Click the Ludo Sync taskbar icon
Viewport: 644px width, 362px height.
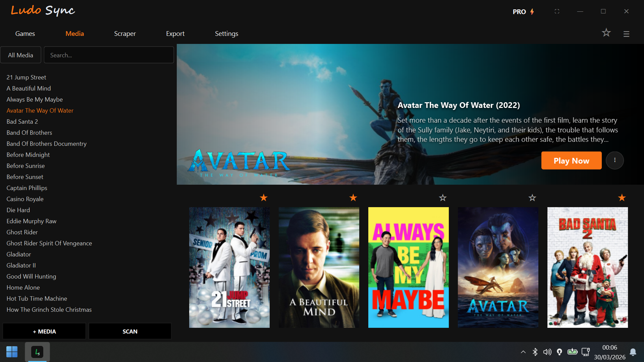[x=37, y=352]
